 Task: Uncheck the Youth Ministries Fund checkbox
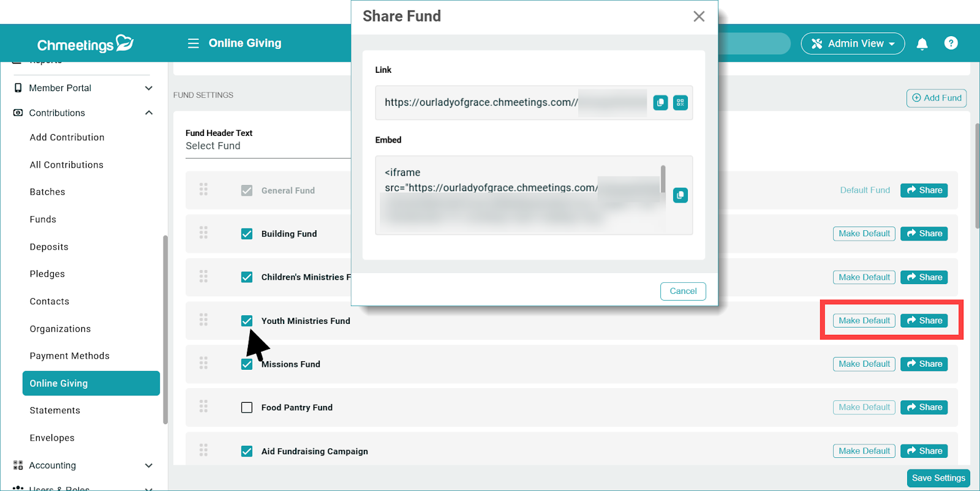(247, 321)
